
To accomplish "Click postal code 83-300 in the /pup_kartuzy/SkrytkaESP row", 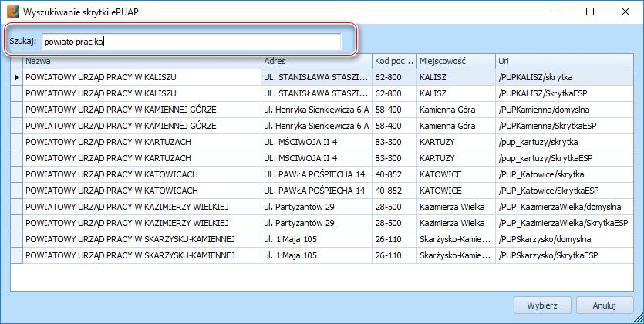I will [394, 158].
